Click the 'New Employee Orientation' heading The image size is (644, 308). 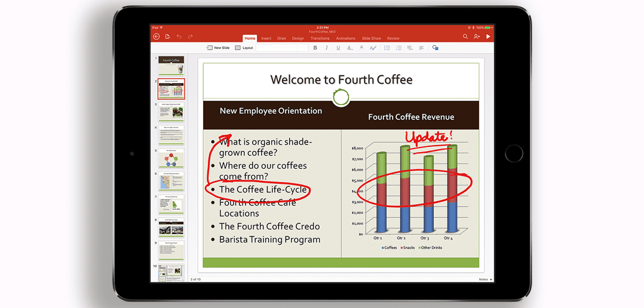(x=271, y=111)
